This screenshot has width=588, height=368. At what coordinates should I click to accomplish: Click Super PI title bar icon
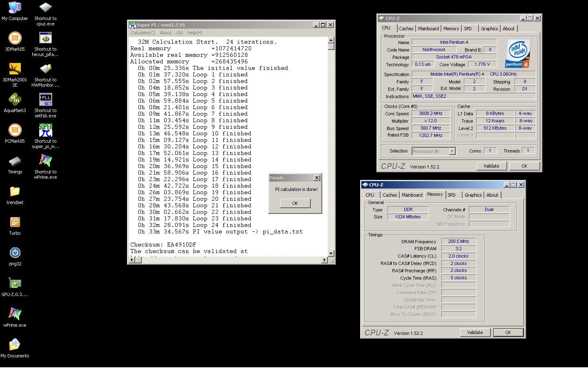click(x=132, y=25)
